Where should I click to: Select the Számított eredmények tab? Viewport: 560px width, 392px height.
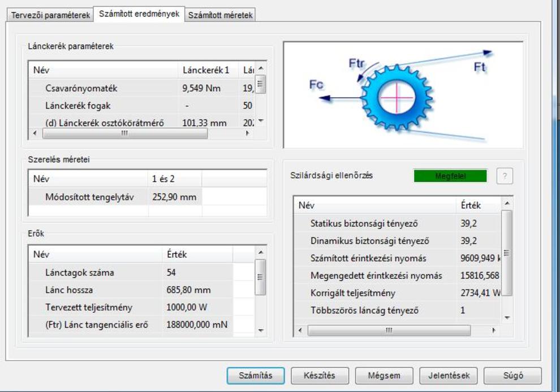click(139, 15)
